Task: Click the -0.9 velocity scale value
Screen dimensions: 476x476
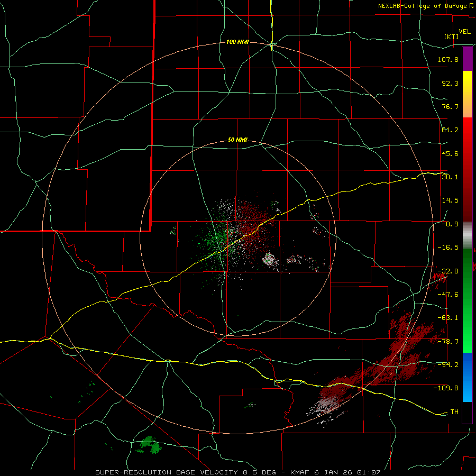Action: (x=450, y=224)
